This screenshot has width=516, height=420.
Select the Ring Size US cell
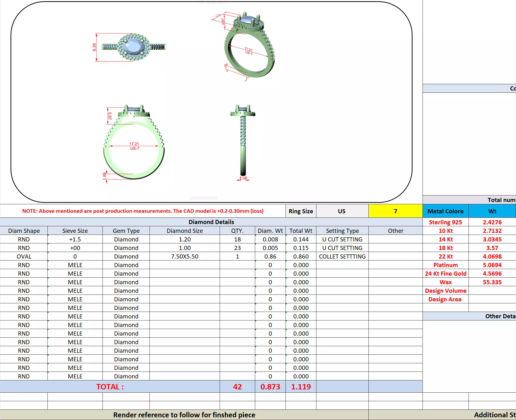342,211
